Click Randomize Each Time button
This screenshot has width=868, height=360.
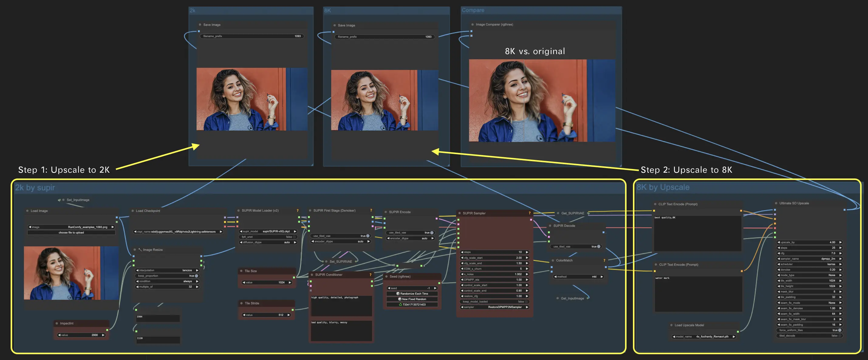pos(412,293)
